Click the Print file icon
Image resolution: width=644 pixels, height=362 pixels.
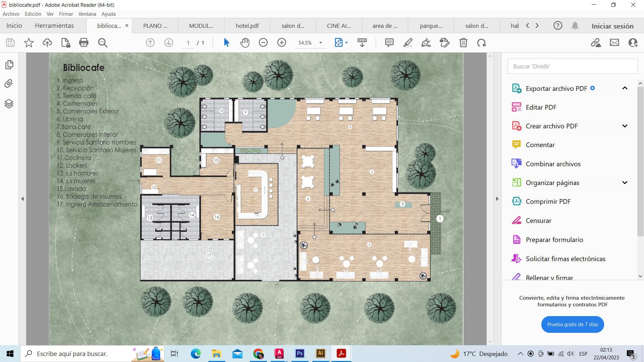point(84,43)
